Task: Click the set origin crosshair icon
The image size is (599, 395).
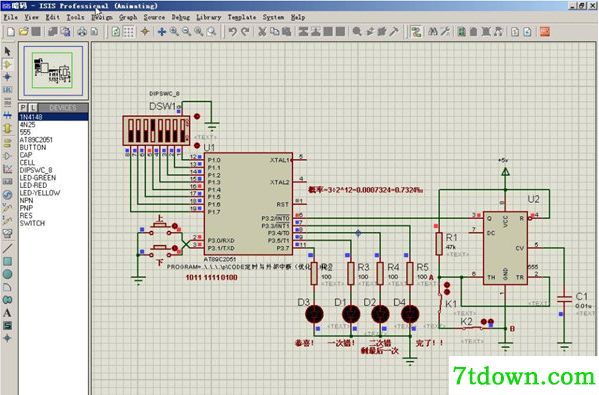Action: 145,32
